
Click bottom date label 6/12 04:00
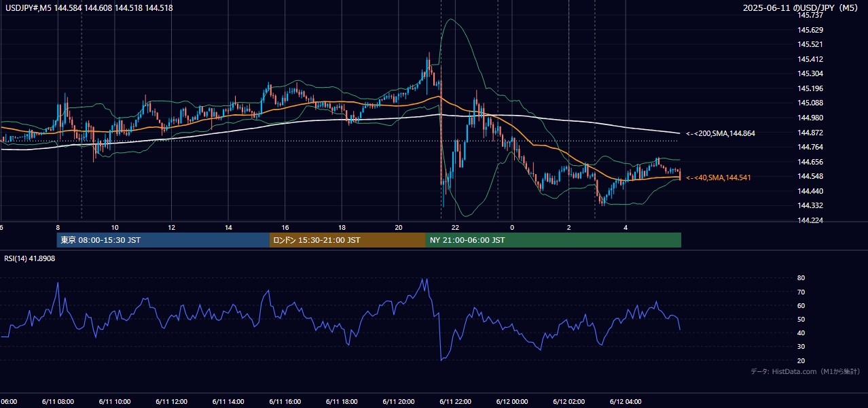tap(626, 401)
